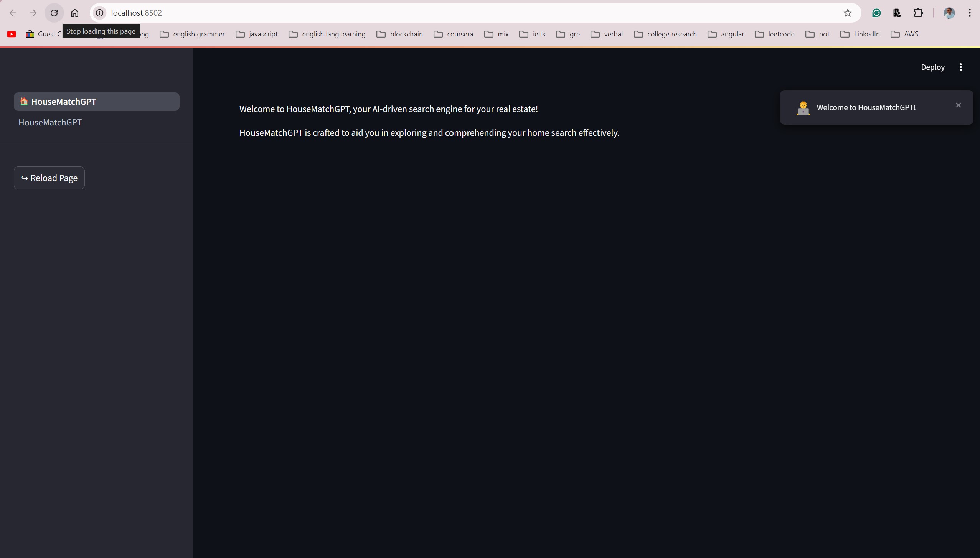Bookmark this page with the star icon
The image size is (980, 558).
848,13
